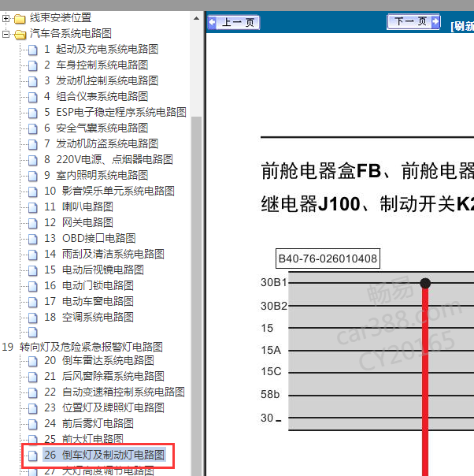Select tree item 2 车身控制系统电路图
474x476 pixels.
(96, 65)
